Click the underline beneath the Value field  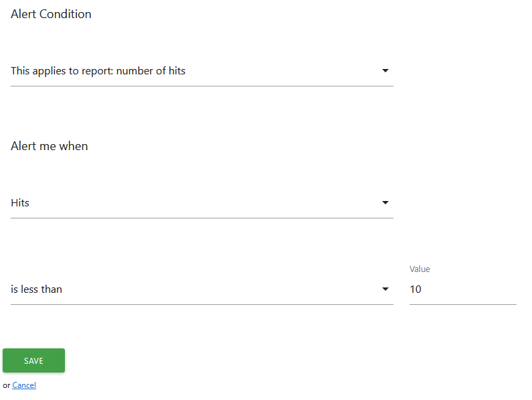point(462,304)
